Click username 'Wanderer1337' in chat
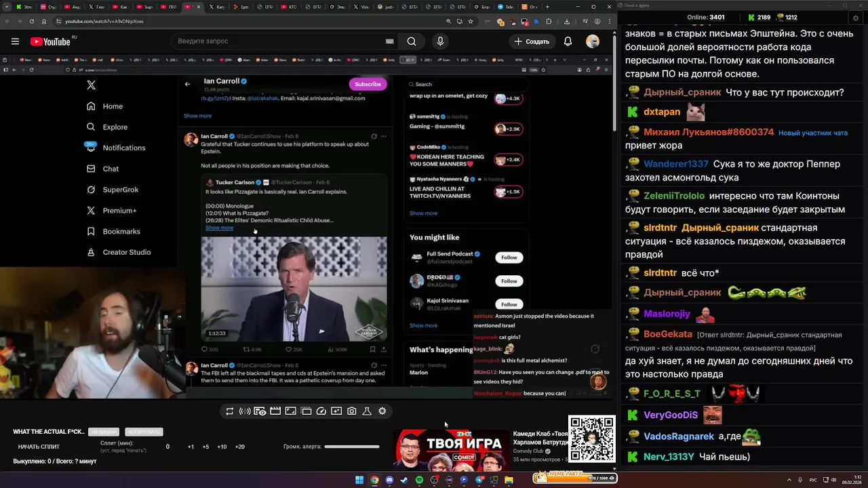The image size is (868, 488). pos(676,164)
